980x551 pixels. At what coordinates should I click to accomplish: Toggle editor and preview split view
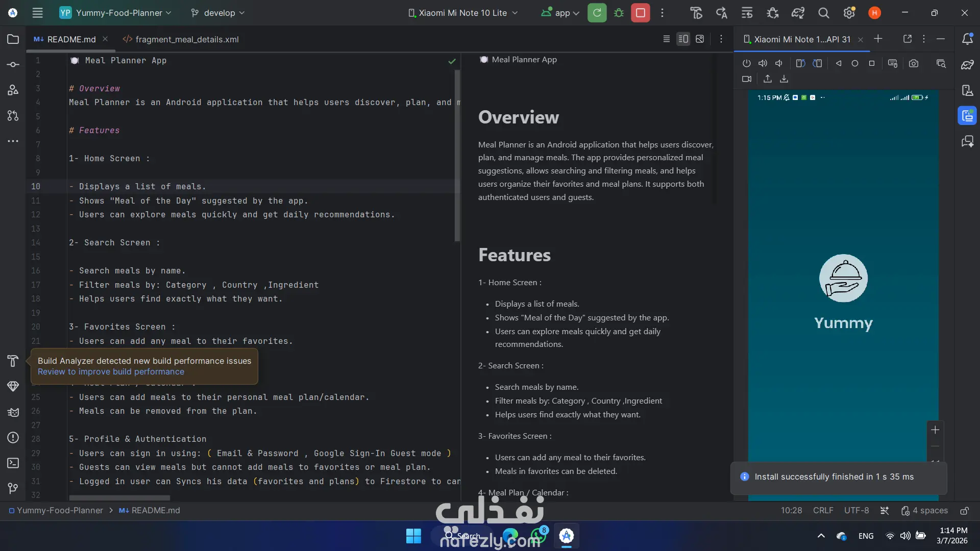683,39
